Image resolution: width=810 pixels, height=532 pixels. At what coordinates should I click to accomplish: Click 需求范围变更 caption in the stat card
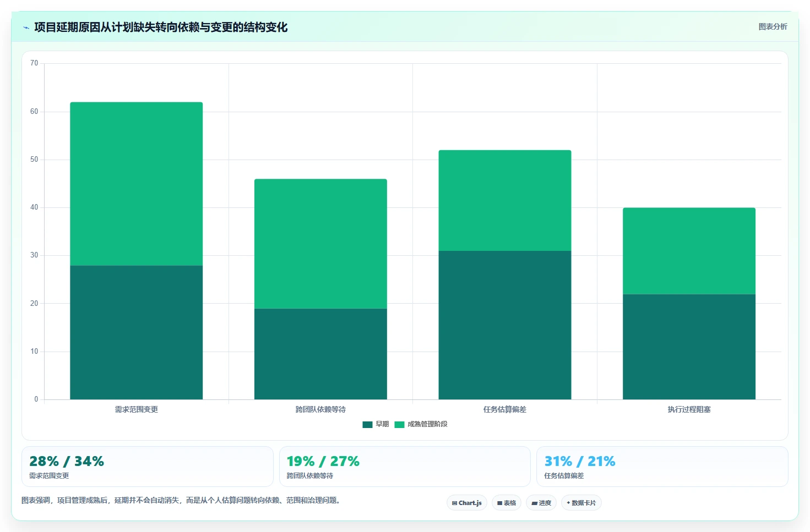pyautogui.click(x=49, y=476)
